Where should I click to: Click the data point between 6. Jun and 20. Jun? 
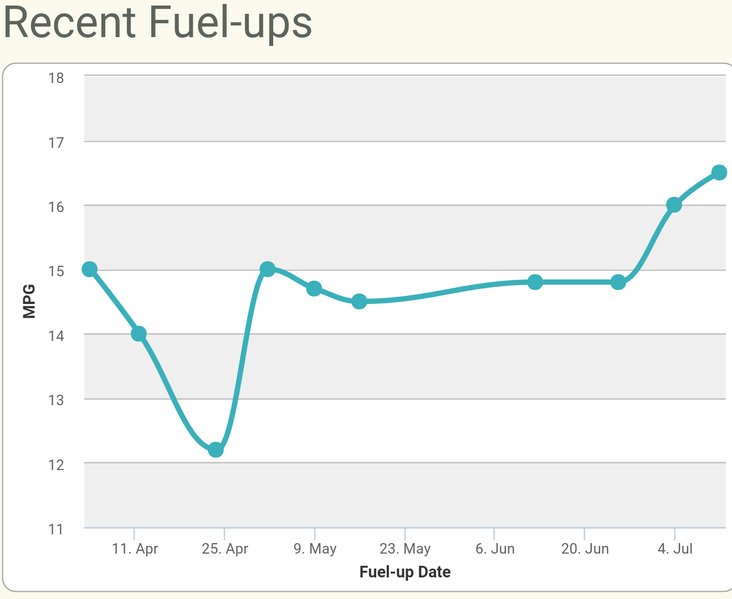click(x=535, y=282)
